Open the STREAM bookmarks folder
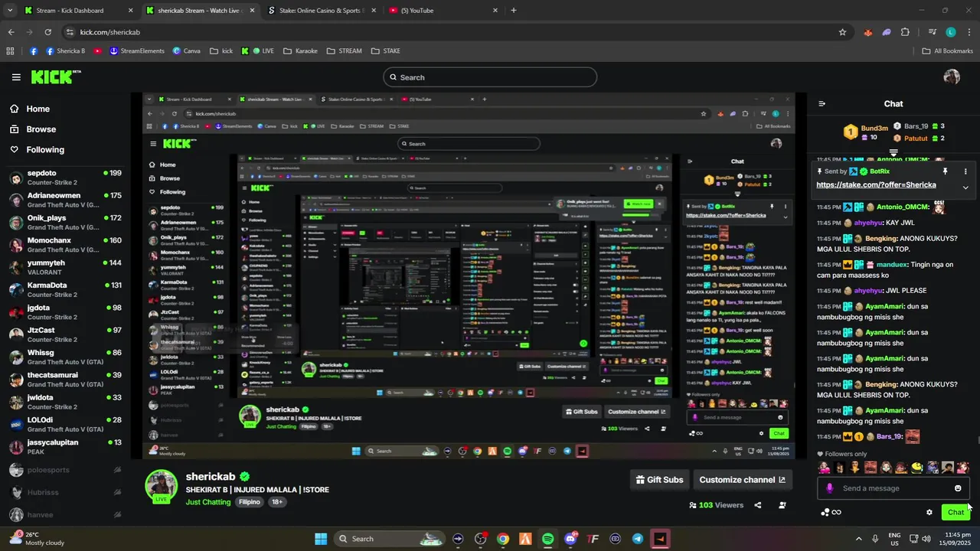The image size is (980, 551). pos(344,51)
